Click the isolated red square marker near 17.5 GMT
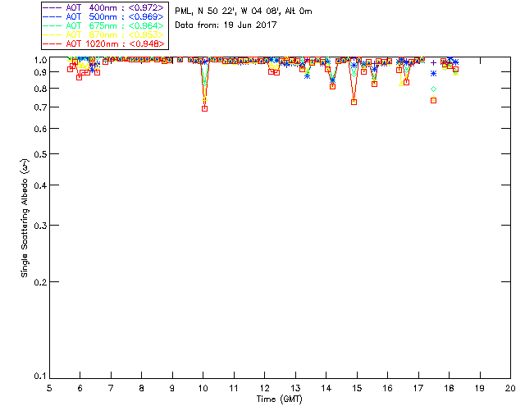 (x=434, y=100)
